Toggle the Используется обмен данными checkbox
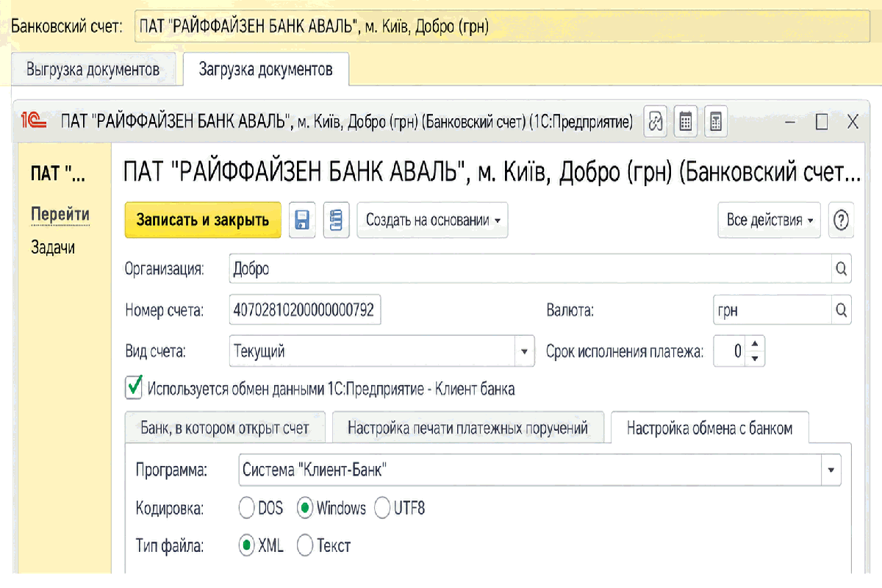The width and height of the screenshot is (882, 588). 134,387
